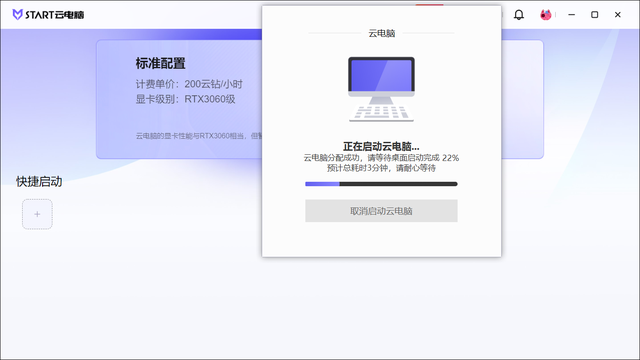Click the 正在启动云电脑... status text
The height and width of the screenshot is (360, 640).
pos(381,146)
